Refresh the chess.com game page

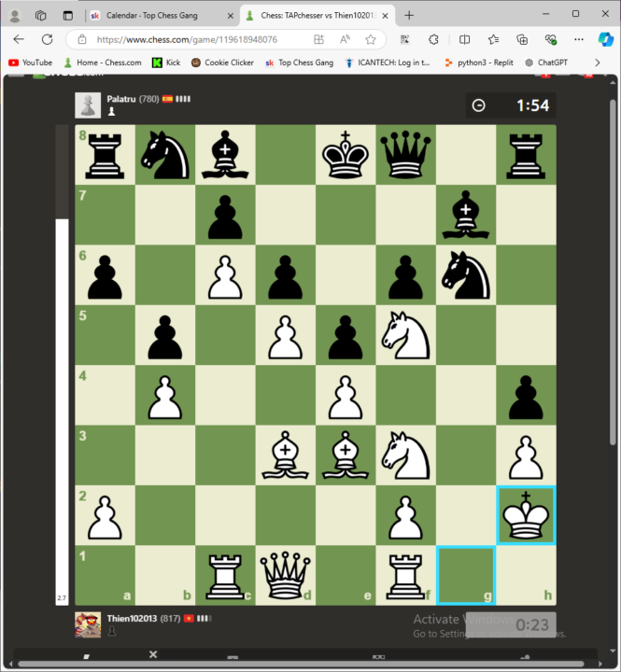47,39
